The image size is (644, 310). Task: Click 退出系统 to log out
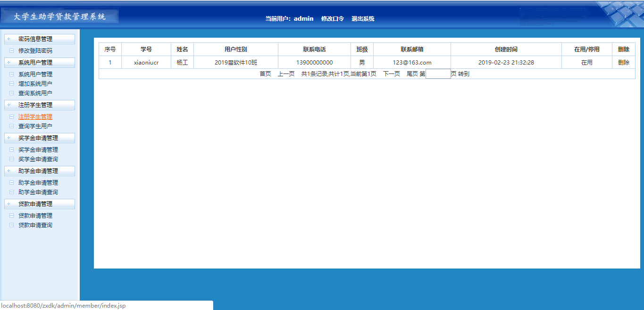click(363, 19)
